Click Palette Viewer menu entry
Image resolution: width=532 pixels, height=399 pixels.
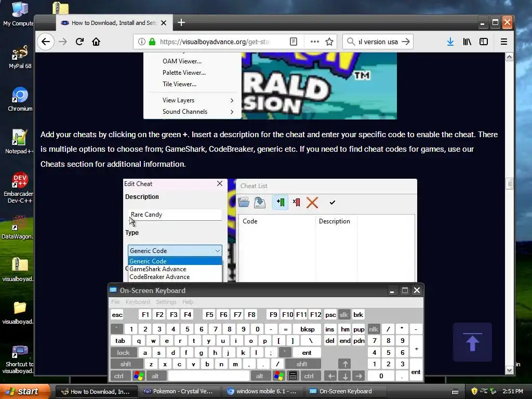click(184, 73)
